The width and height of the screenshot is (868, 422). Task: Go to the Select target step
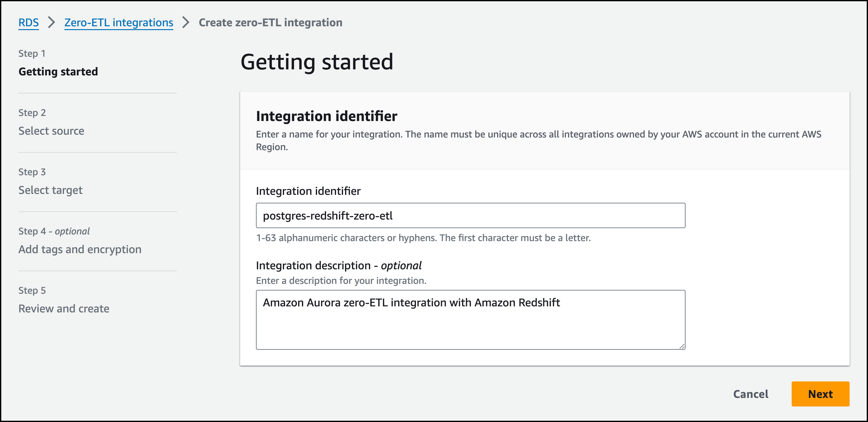[x=50, y=190]
